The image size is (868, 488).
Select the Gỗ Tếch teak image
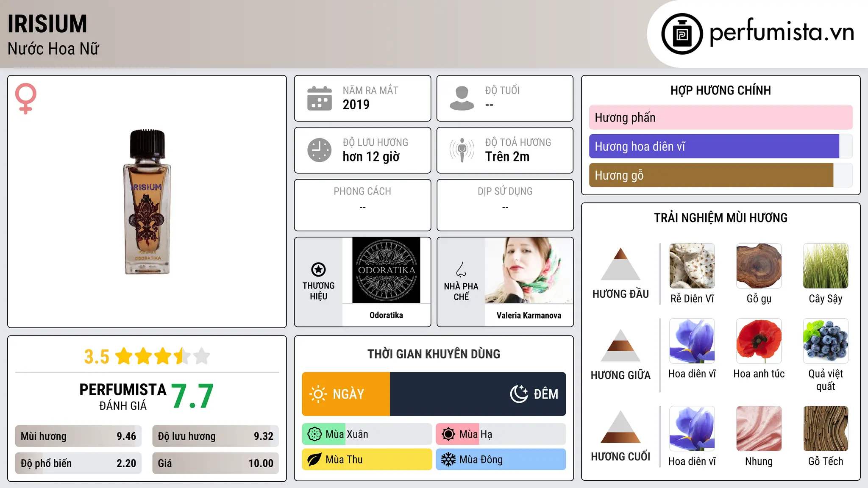coord(826,429)
